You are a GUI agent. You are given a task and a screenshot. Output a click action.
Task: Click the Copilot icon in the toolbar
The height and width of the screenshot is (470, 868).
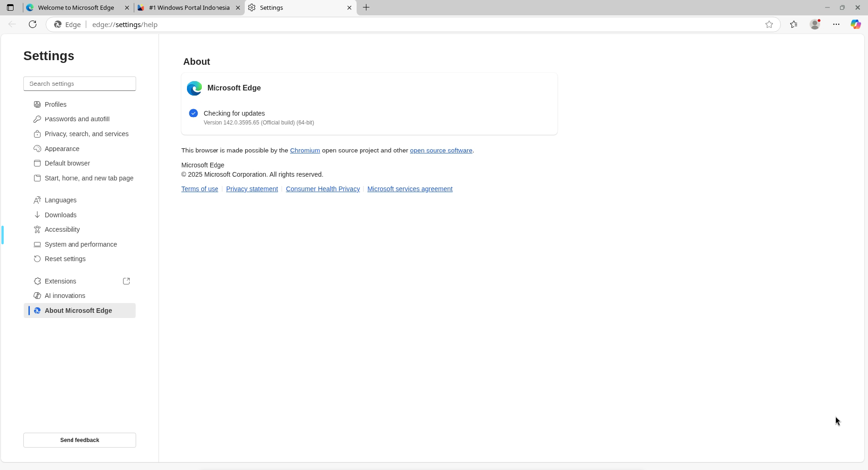[x=856, y=24]
